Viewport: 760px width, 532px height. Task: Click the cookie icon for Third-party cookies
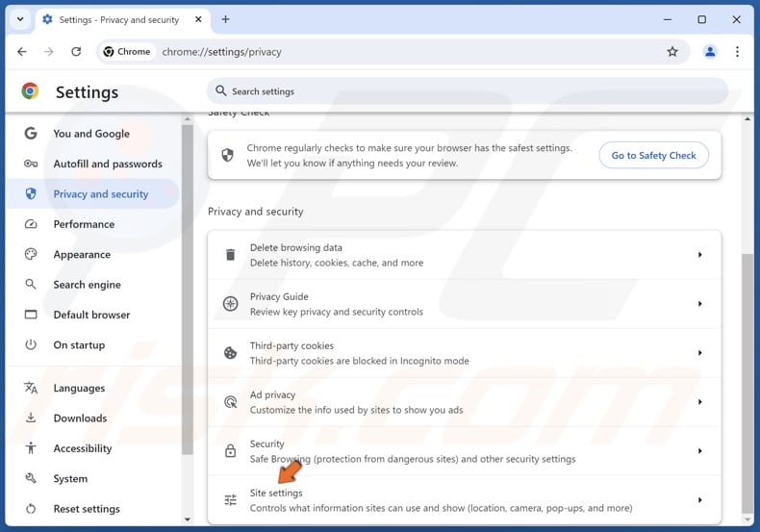point(230,353)
